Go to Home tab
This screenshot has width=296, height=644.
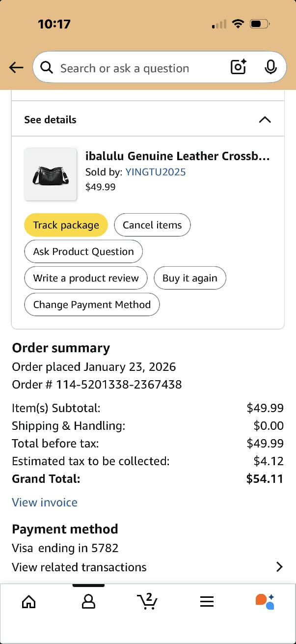pyautogui.click(x=29, y=601)
